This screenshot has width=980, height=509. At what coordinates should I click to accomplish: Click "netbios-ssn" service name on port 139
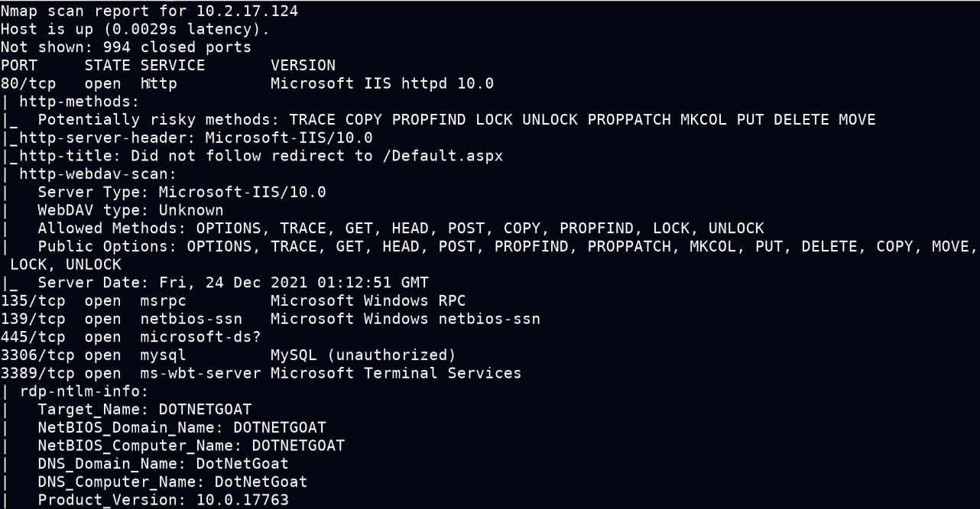point(191,319)
